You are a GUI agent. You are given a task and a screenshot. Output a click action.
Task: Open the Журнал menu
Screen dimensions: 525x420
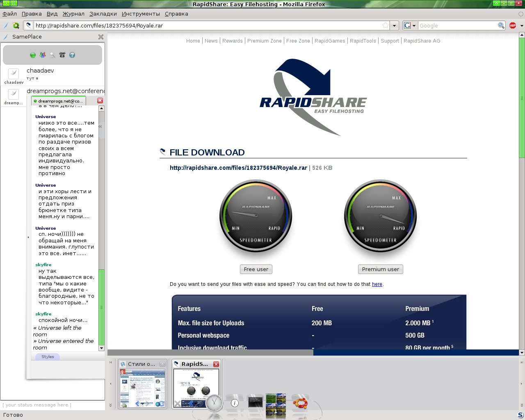pyautogui.click(x=73, y=14)
